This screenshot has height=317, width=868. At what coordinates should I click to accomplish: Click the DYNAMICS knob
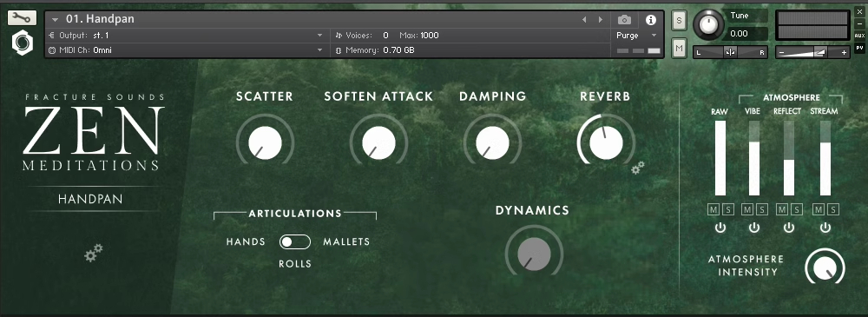coord(534,254)
